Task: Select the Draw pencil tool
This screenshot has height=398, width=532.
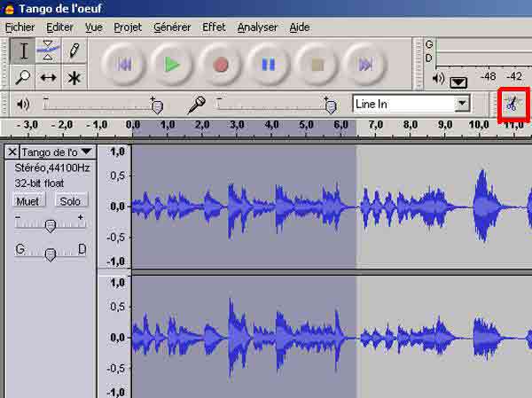Action: (74, 51)
